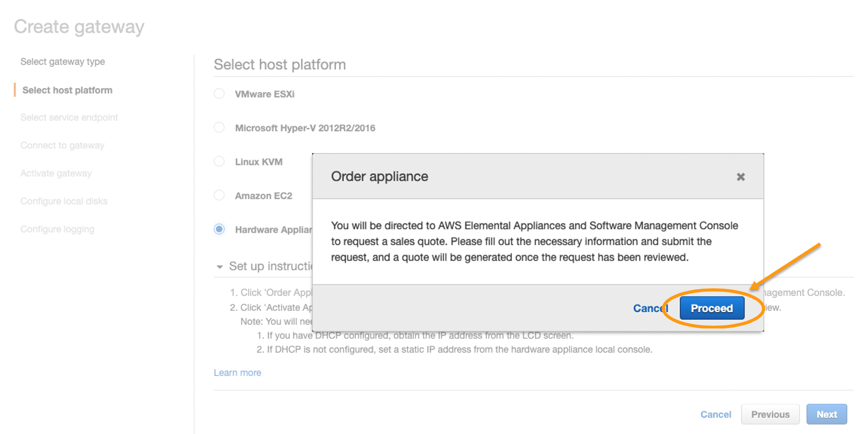The width and height of the screenshot is (868, 434).
Task: Choose Microsoft Hyper-V 2012R2/2016 as platform
Action: pos(219,127)
